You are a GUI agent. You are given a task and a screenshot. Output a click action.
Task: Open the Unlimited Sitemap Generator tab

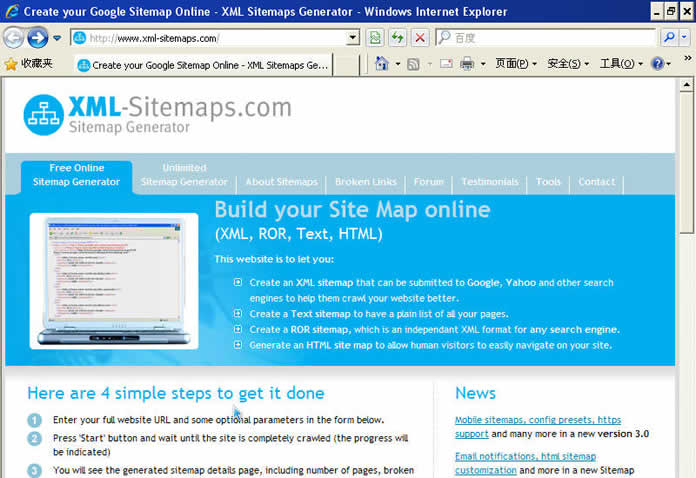184,175
